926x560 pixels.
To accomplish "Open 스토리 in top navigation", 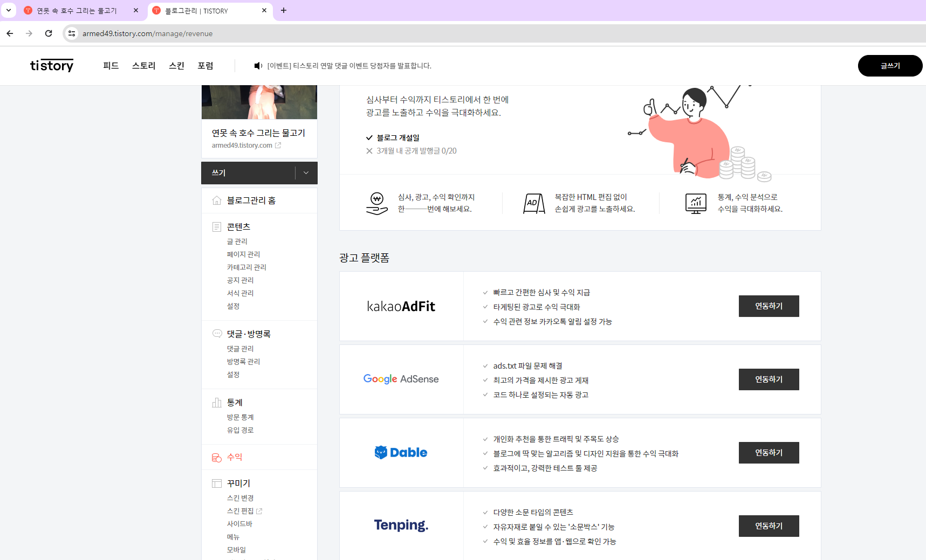I will (x=143, y=66).
